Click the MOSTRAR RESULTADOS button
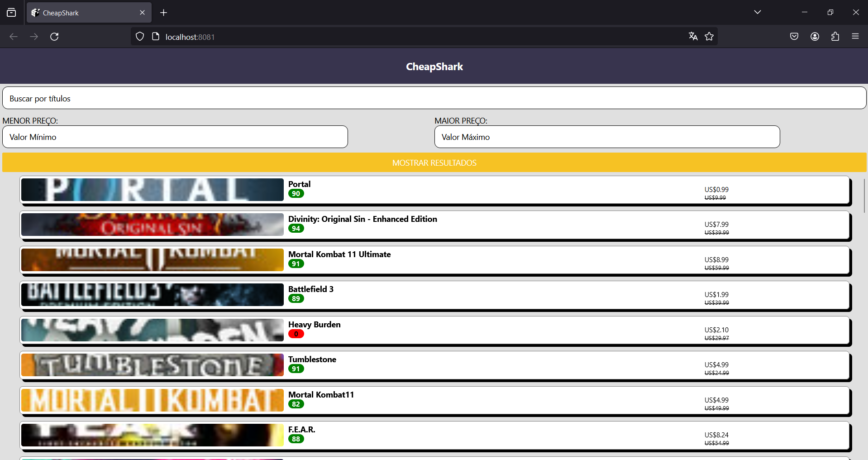Screen dimensions: 868x460 pyautogui.click(x=434, y=163)
